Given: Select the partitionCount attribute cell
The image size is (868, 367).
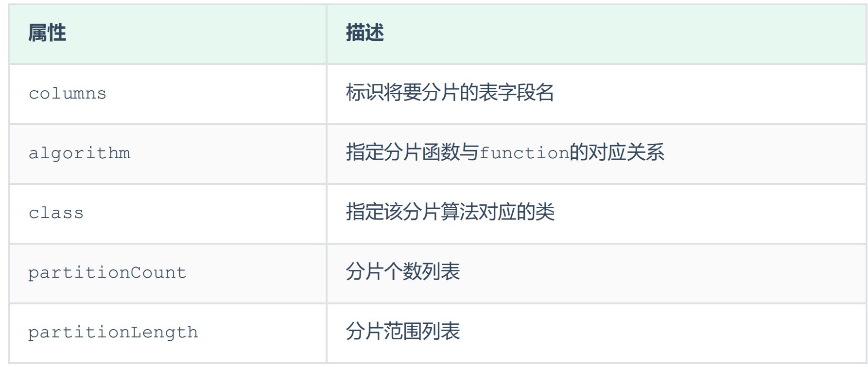Looking at the screenshot, I should coord(107,273).
